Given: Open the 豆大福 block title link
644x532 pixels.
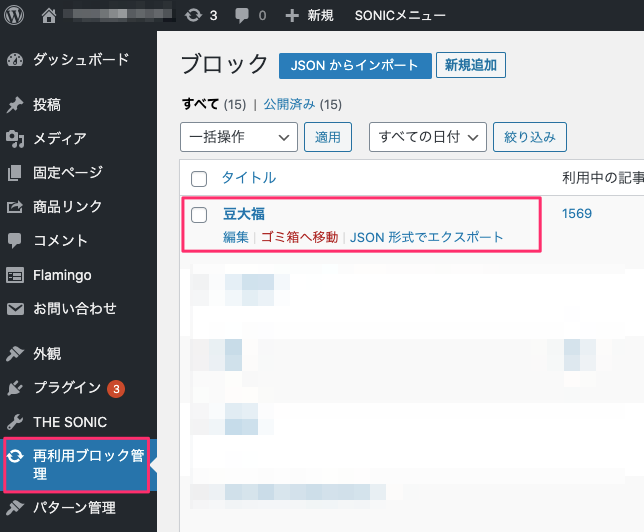Looking at the screenshot, I should [x=244, y=214].
